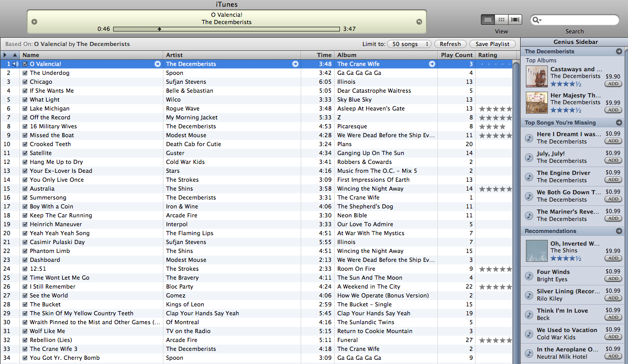Uncheck the Chicago song checkbox
Viewport: 628px width, 364px height.
pos(25,82)
